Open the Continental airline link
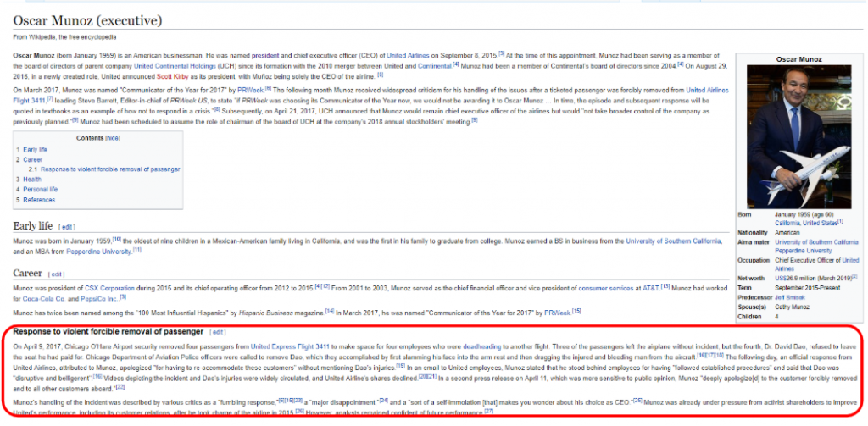The image size is (868, 426). click(x=435, y=65)
